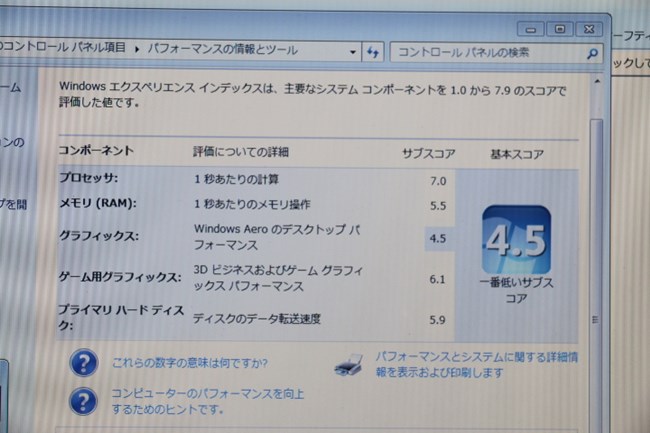Minimize the Control Panel window
650x433 pixels.
[x=531, y=29]
